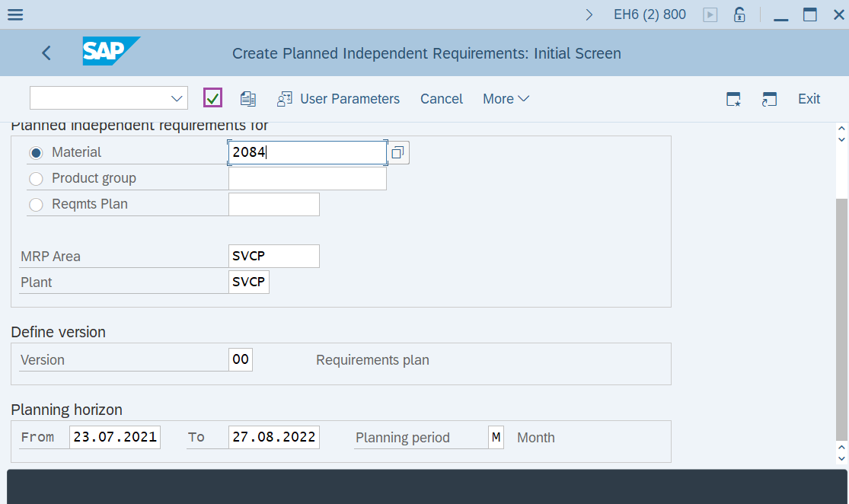Click the User Parameters person icon
Viewport: 849px width, 504px height.
coord(285,98)
